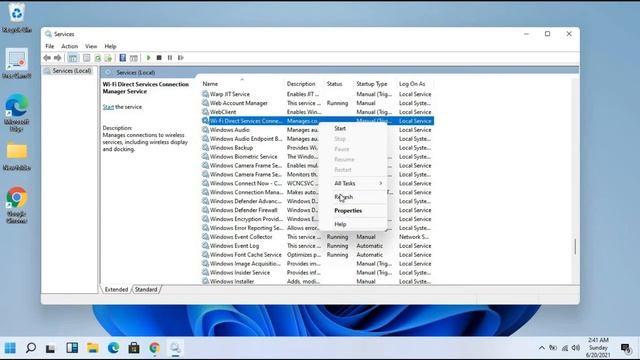Open the Task View taskbar icon
The height and width of the screenshot is (360, 640).
(50, 348)
